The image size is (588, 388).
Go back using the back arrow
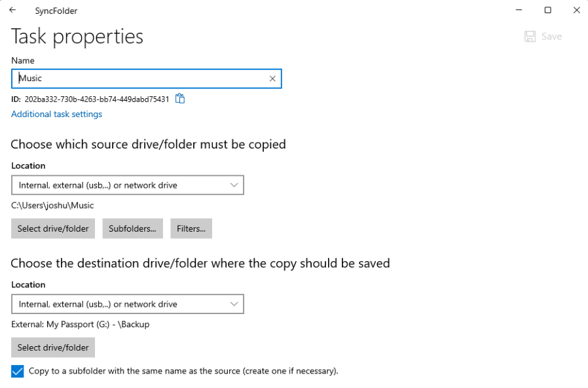(12, 10)
